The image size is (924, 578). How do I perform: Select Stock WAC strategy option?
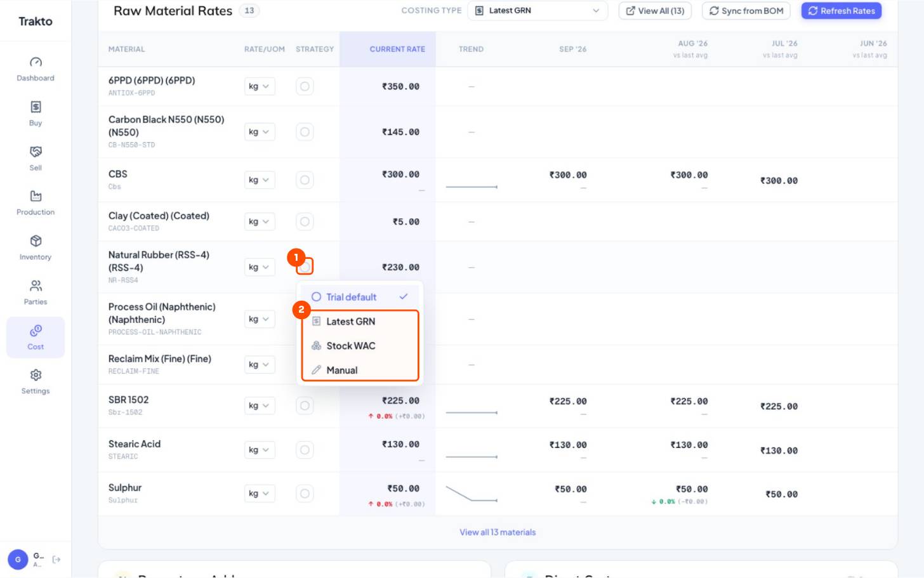point(360,346)
